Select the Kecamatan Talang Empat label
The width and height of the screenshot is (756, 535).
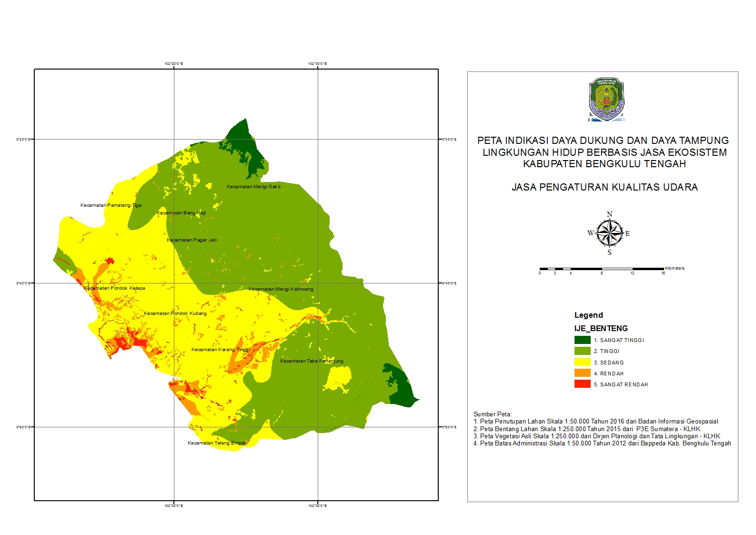pos(217,443)
